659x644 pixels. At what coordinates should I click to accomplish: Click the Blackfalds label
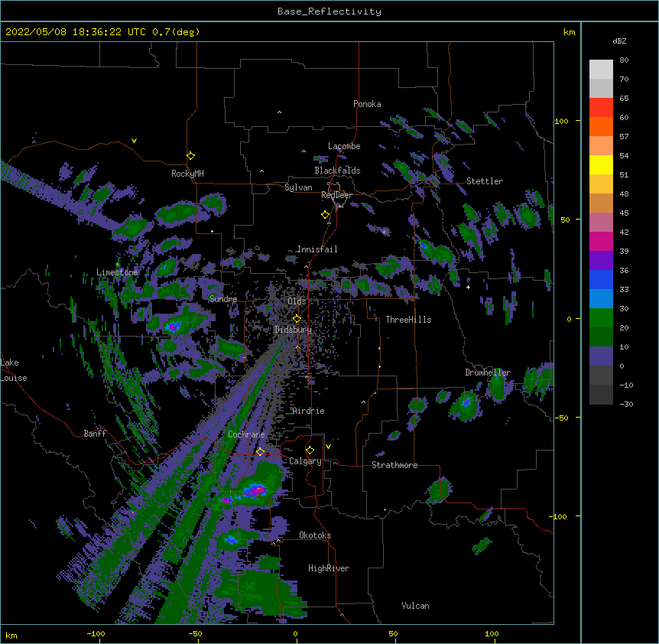point(337,171)
